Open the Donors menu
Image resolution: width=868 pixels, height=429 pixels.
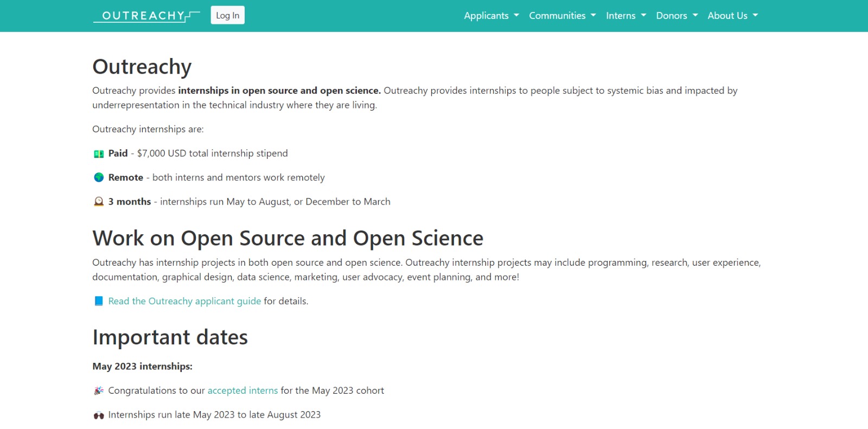coord(676,16)
